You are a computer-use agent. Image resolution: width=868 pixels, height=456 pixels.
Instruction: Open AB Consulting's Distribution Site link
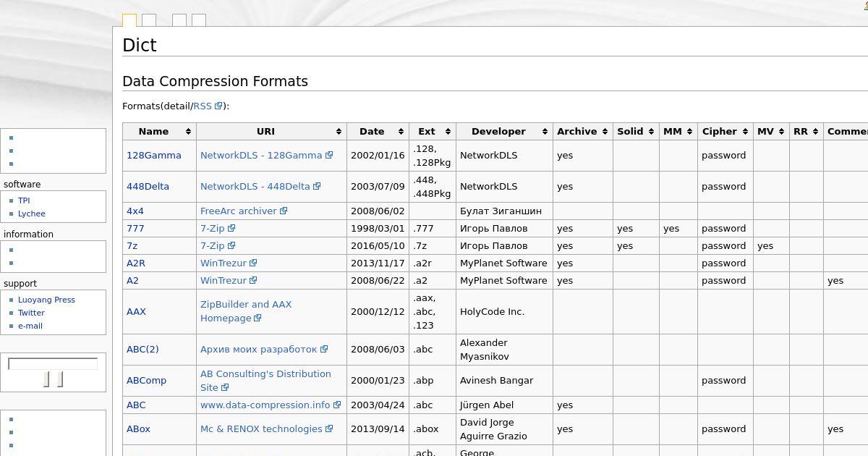pyautogui.click(x=265, y=381)
